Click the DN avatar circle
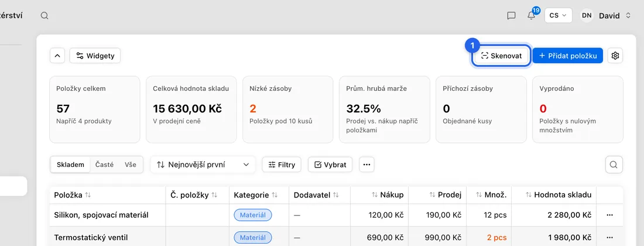This screenshot has height=246, width=644. pos(587,16)
